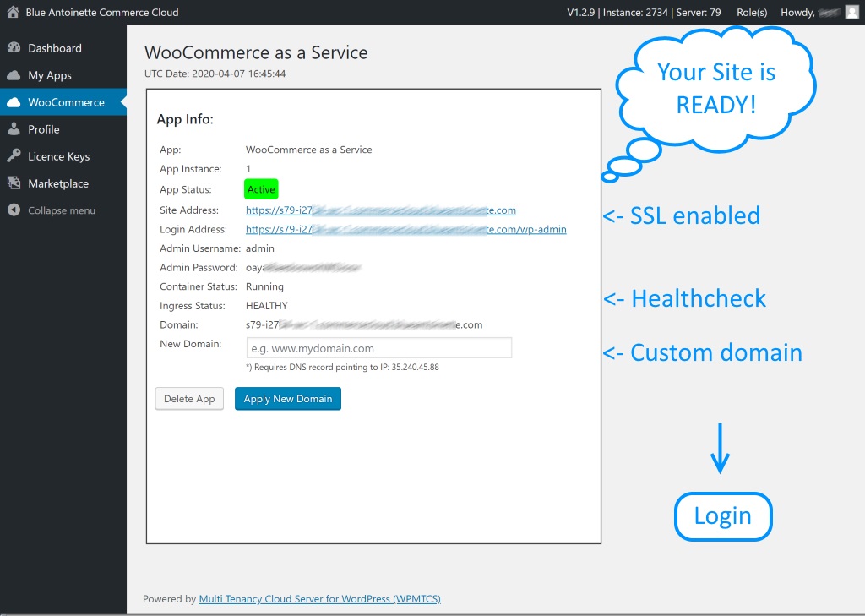
Task: Click the WooCommerce as a Service page heading
Action: [x=256, y=52]
